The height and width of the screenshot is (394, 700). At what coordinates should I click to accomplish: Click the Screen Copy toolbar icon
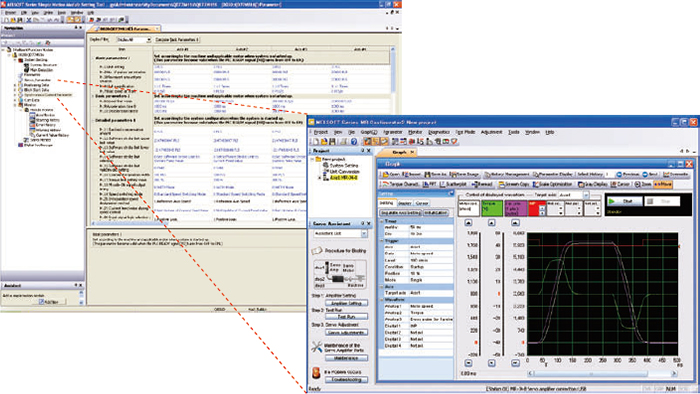click(x=514, y=184)
